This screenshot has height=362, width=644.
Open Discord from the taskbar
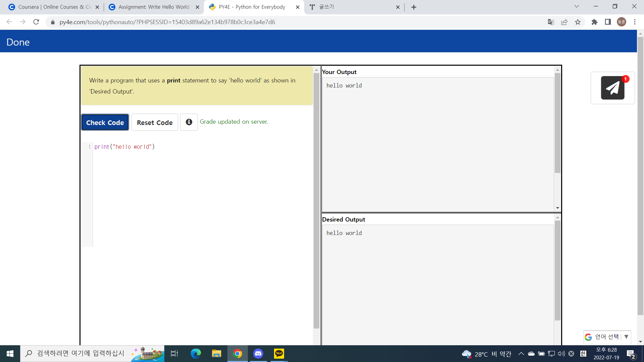click(x=258, y=354)
